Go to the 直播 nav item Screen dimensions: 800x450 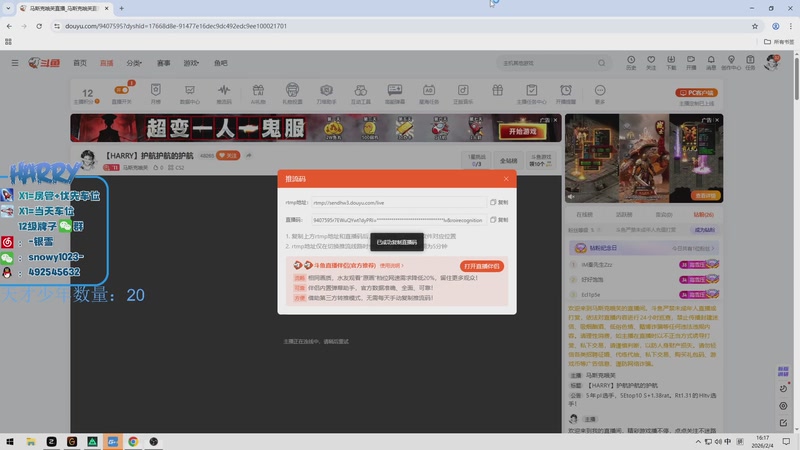(x=107, y=63)
